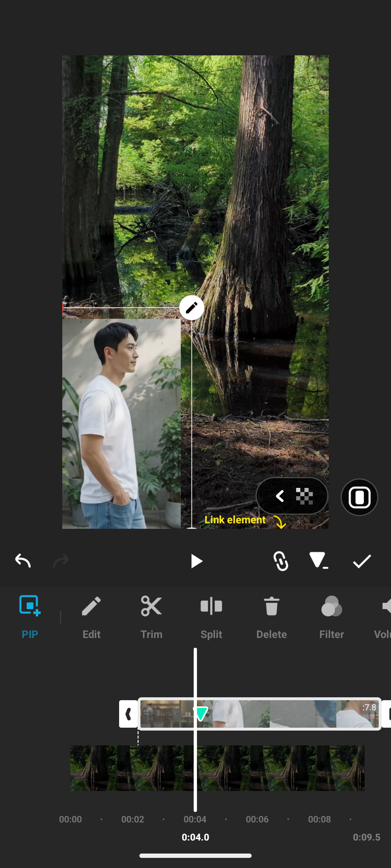Open the Volume tool at toolbar edge
391x868 pixels.
(383, 617)
